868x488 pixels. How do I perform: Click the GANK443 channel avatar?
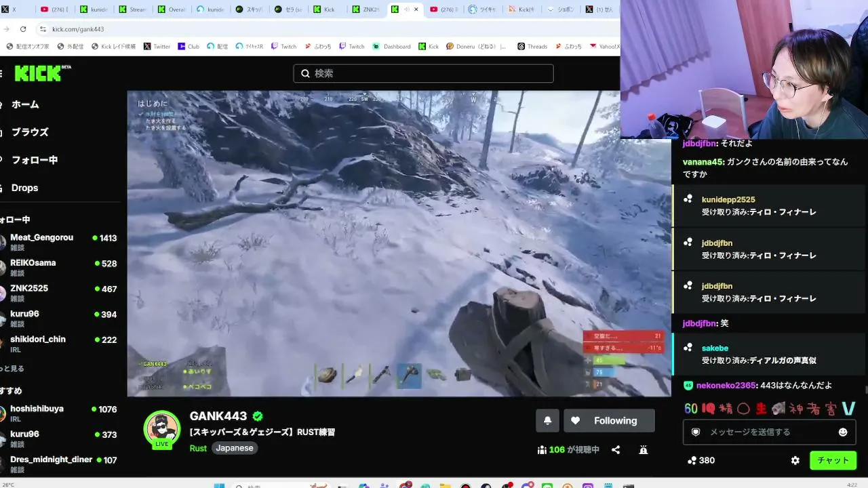tap(162, 428)
